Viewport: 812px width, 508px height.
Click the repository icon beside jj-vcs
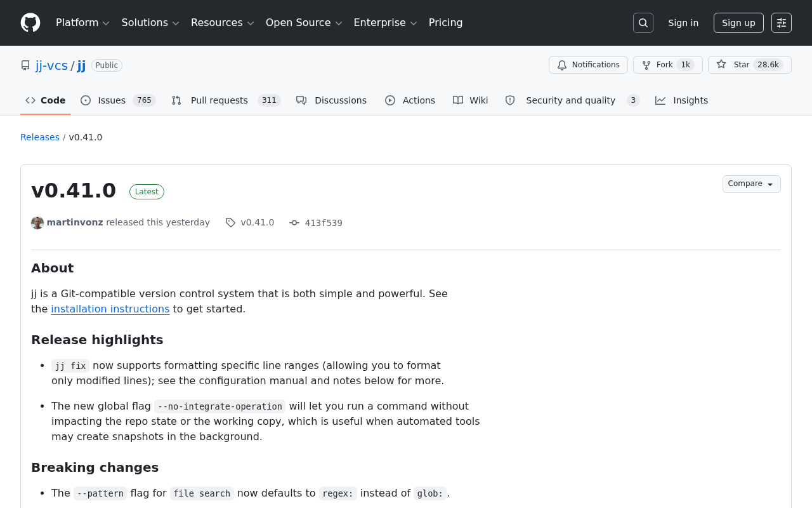tap(25, 65)
